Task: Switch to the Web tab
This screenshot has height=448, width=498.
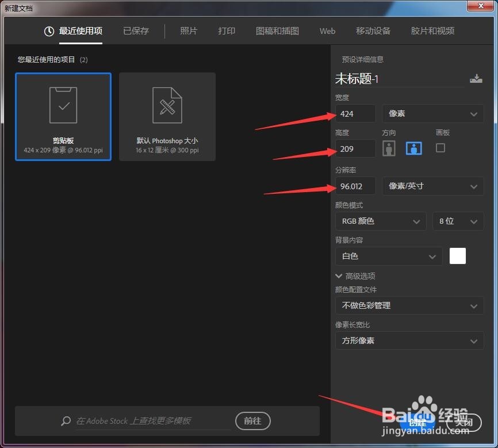Action: click(x=327, y=32)
